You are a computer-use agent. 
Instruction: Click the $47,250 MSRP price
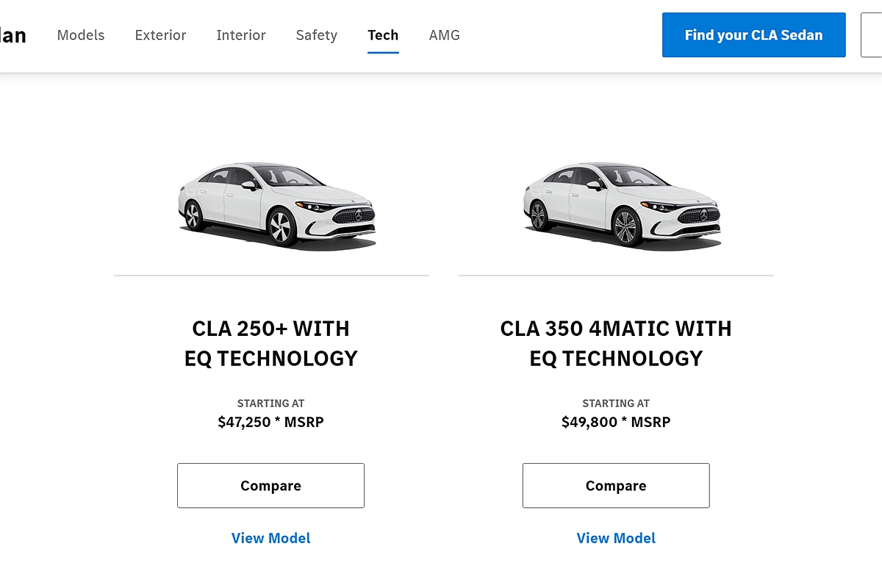coord(270,423)
